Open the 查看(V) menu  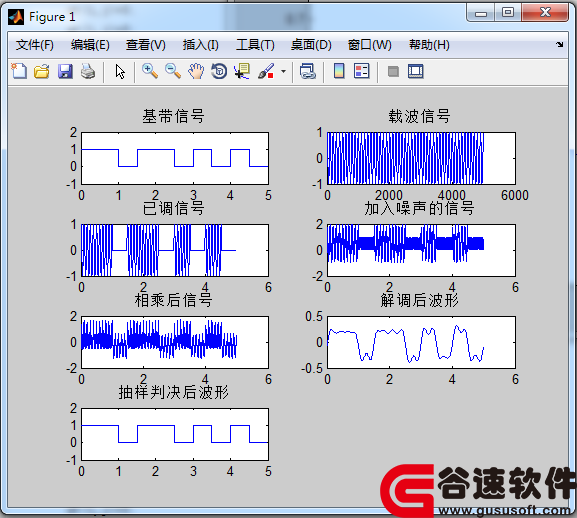click(146, 45)
